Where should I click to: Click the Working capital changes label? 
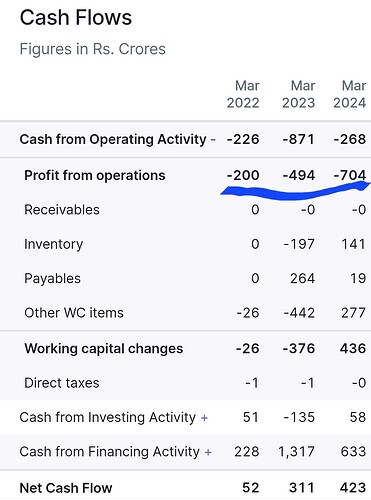click(104, 349)
